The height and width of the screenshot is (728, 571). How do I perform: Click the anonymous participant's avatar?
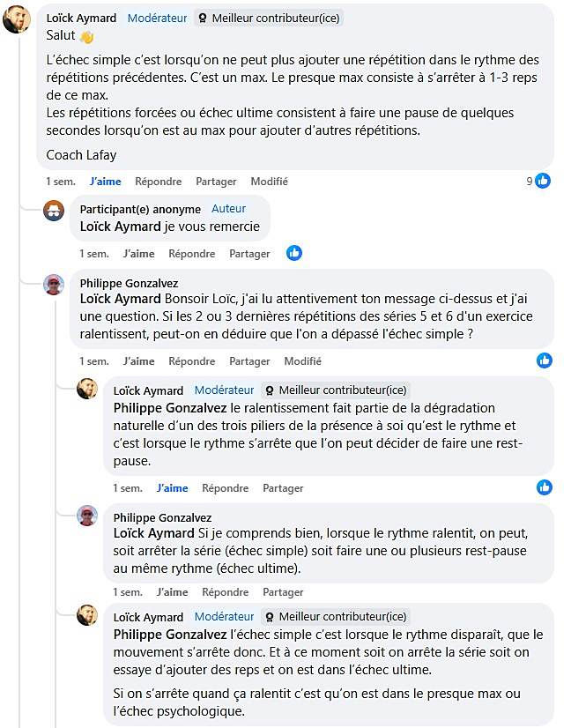(x=53, y=212)
